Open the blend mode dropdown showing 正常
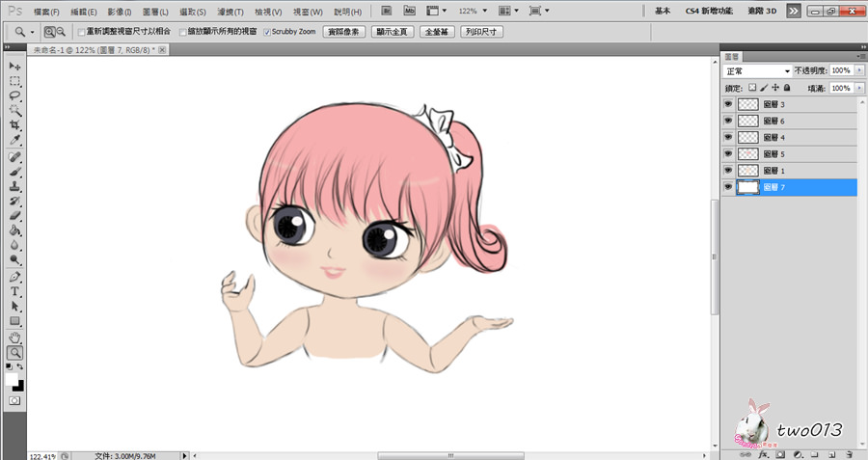Screen dimensions: 868x460 click(x=758, y=71)
